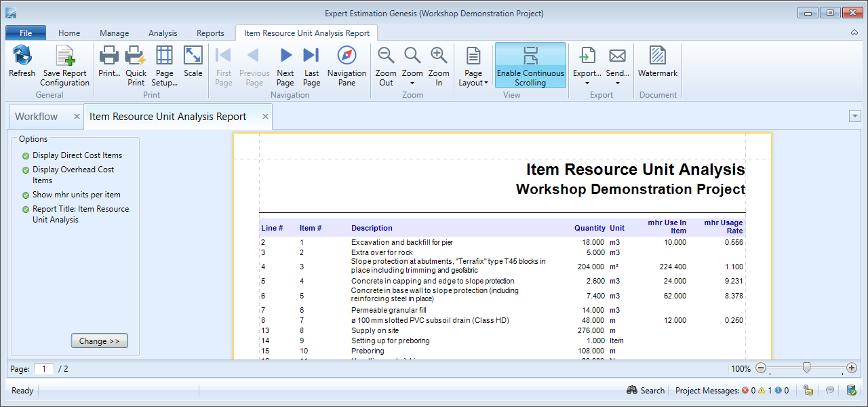Switch to the Workflow document tab
The height and width of the screenshot is (407, 868).
tap(37, 117)
